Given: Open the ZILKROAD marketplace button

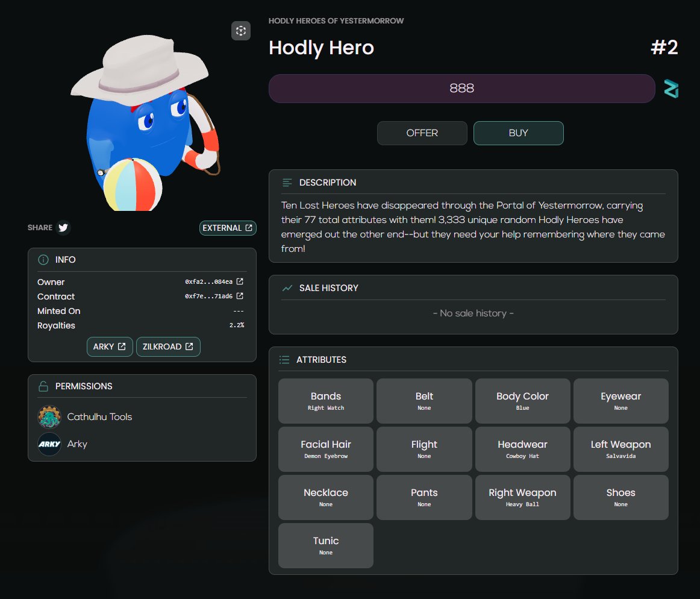Looking at the screenshot, I should click(x=168, y=347).
